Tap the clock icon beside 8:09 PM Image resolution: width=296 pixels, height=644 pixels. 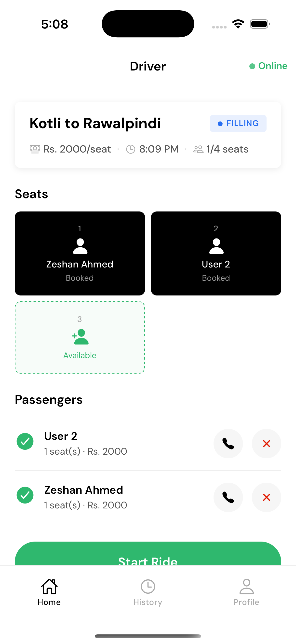(131, 149)
